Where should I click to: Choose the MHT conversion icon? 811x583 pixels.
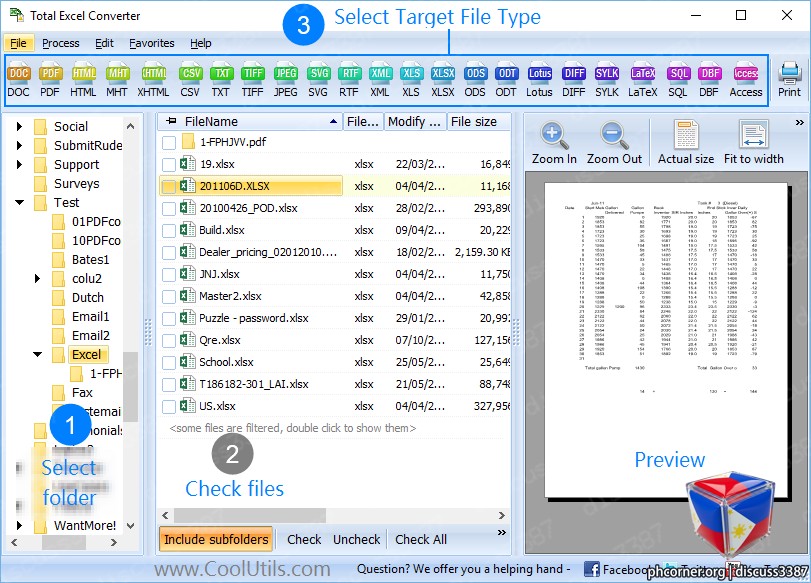click(117, 81)
